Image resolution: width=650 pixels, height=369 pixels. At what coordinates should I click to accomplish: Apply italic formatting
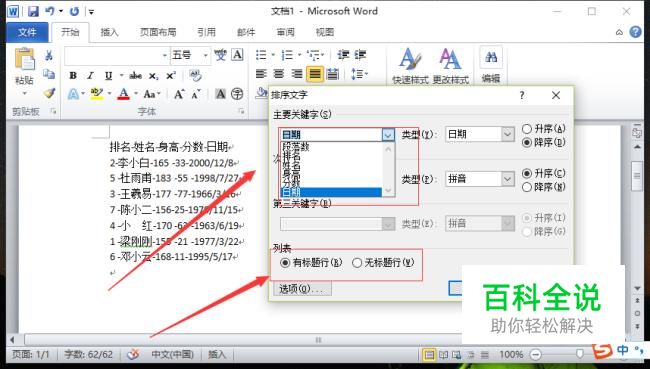(90, 75)
